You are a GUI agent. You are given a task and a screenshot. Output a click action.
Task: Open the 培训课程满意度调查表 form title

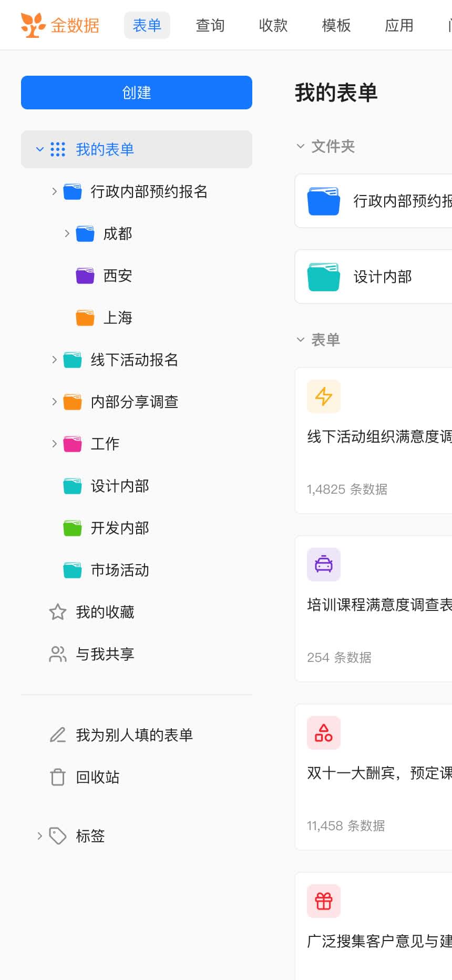(x=379, y=605)
